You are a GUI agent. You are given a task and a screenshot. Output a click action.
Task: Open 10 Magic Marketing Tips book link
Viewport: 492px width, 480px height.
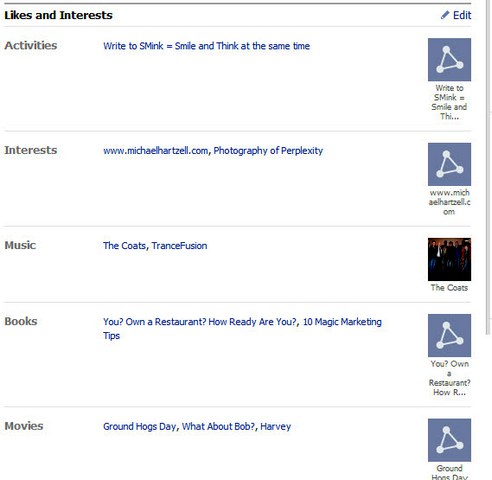(x=242, y=329)
